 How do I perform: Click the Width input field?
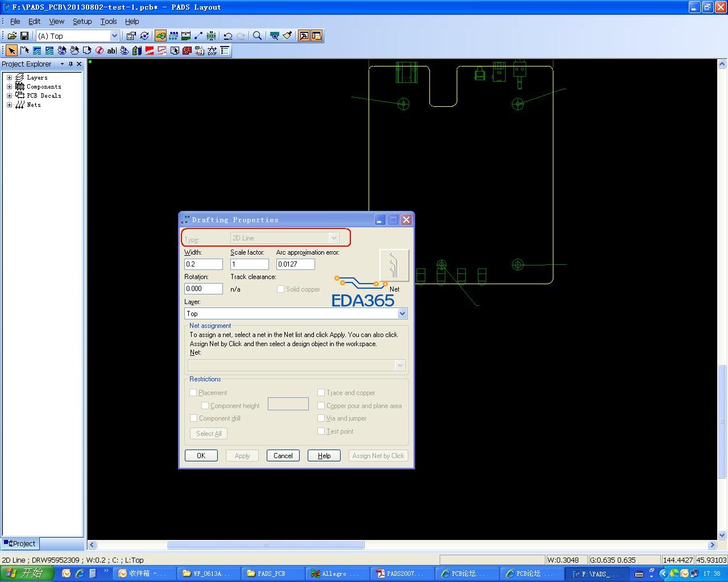pyautogui.click(x=203, y=264)
